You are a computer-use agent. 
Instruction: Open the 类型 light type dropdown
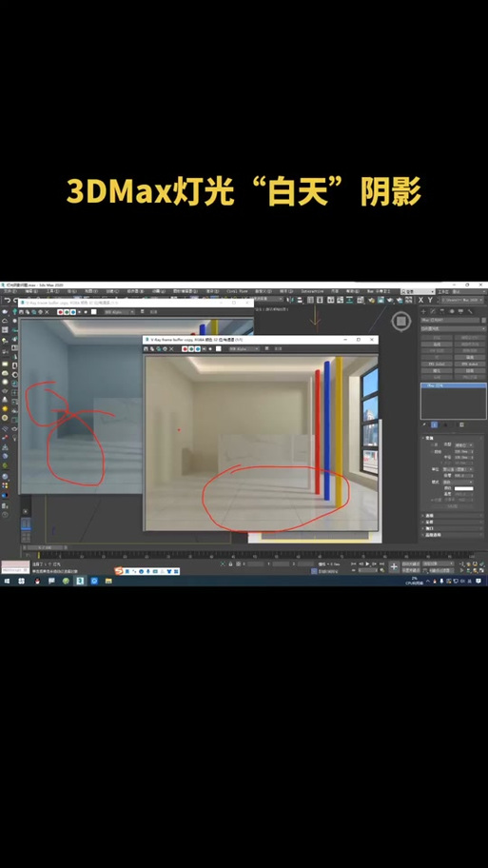(x=463, y=445)
